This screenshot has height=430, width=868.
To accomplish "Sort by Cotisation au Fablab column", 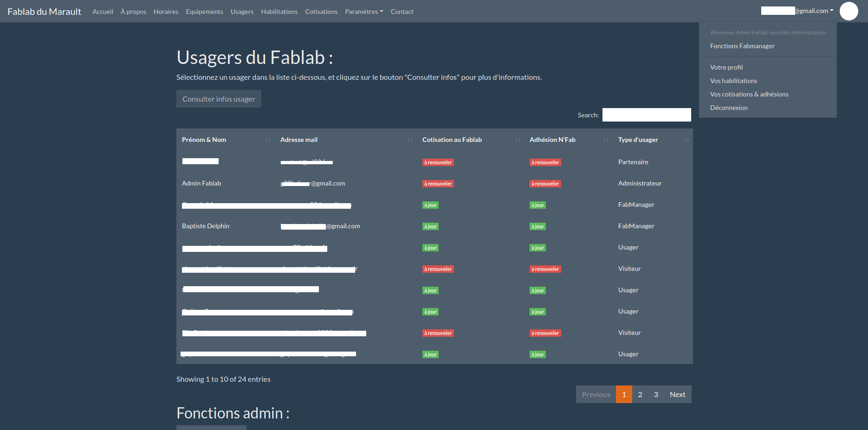I will pyautogui.click(x=470, y=140).
